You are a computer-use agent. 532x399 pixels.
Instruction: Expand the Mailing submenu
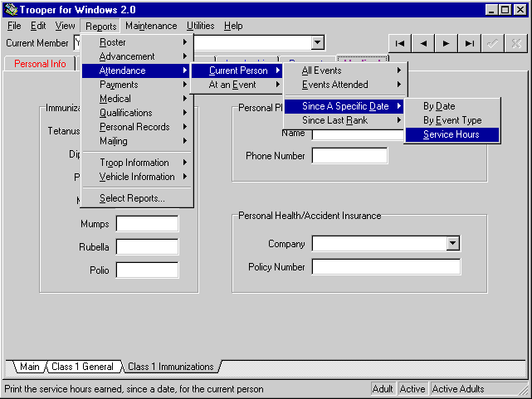138,141
